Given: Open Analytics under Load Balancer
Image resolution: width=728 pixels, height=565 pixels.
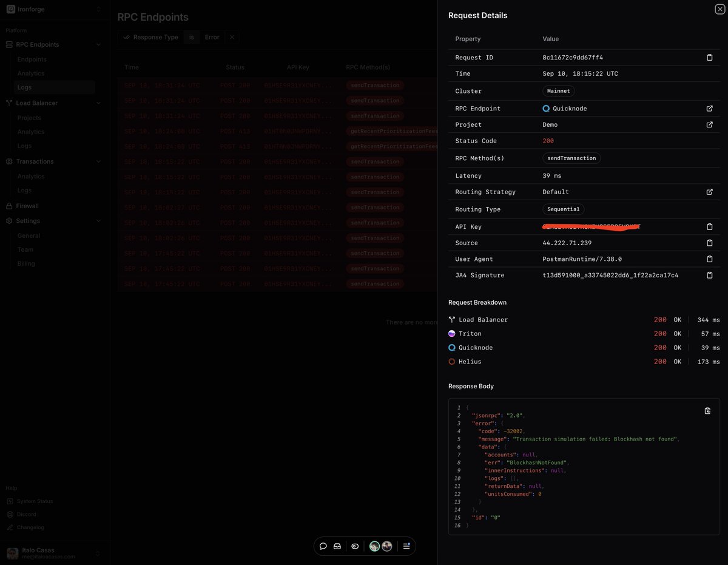Looking at the screenshot, I should click(31, 132).
